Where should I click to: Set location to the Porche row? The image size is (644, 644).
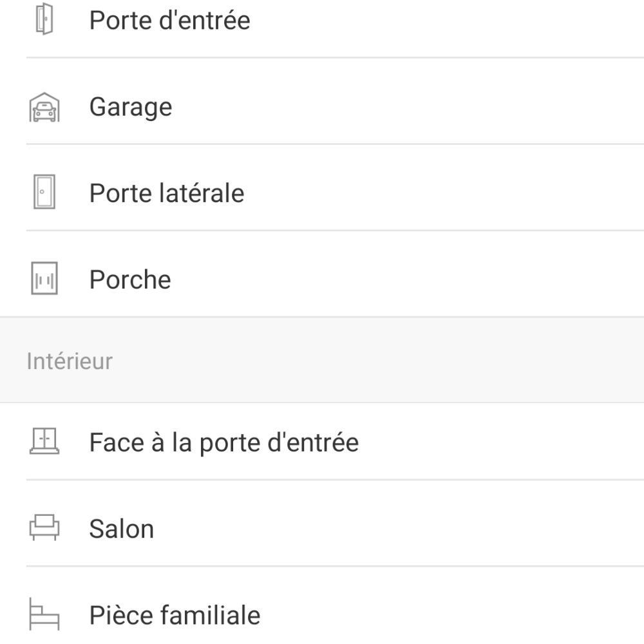pyautogui.click(x=322, y=274)
